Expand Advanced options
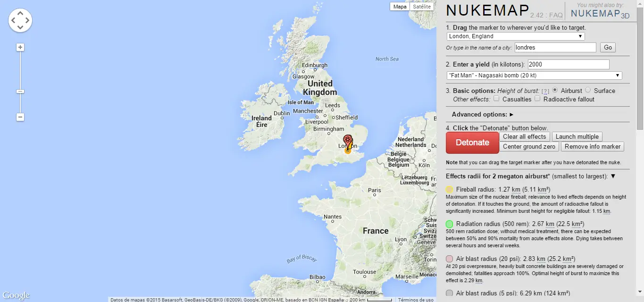644x302 pixels. [x=483, y=114]
